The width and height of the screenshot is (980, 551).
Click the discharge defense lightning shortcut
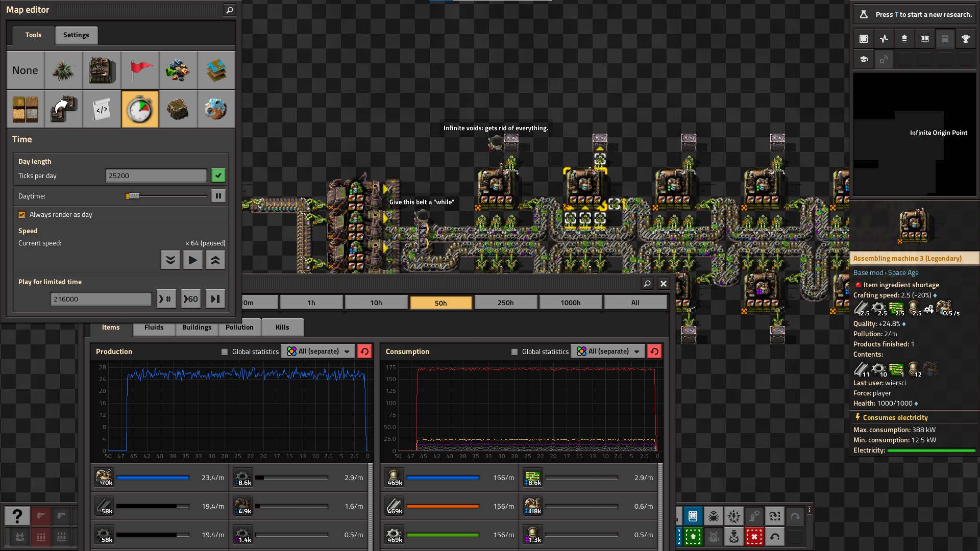click(x=734, y=516)
